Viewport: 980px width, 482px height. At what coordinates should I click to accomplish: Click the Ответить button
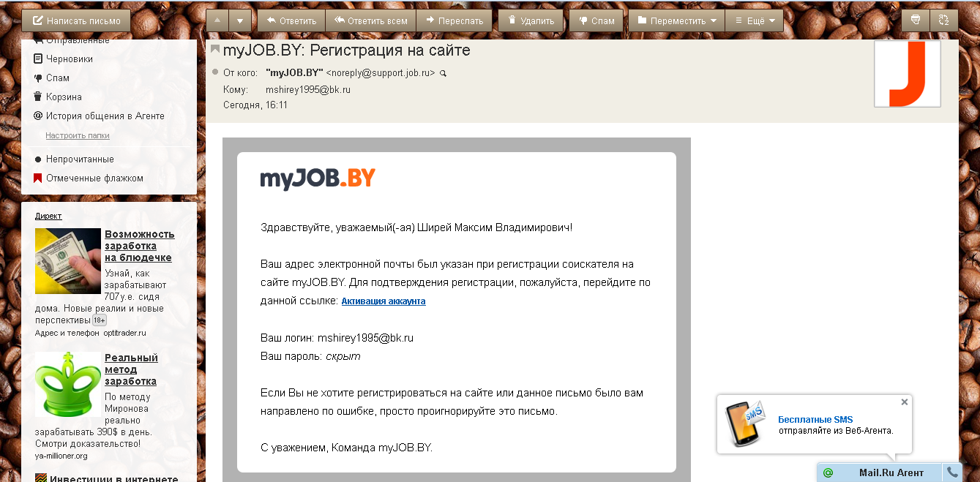pos(291,20)
